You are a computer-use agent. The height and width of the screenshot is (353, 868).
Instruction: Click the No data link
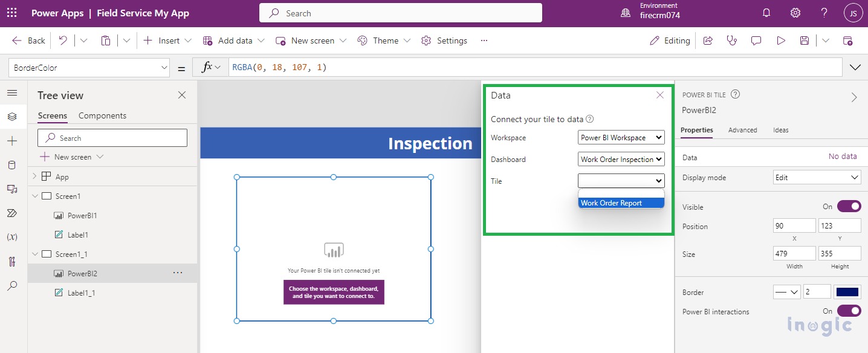843,156
